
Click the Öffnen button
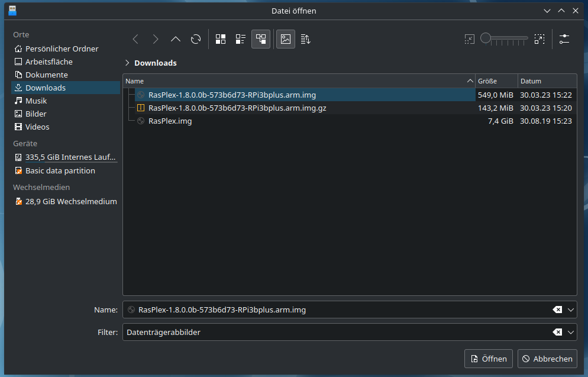pyautogui.click(x=489, y=359)
